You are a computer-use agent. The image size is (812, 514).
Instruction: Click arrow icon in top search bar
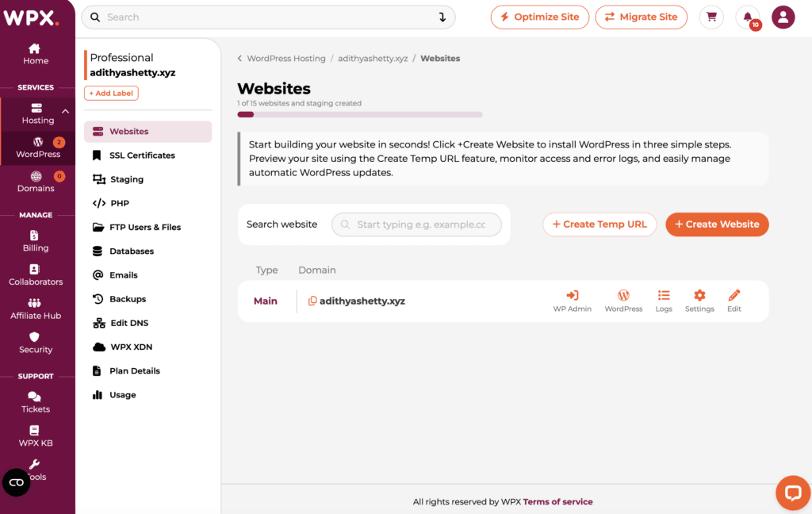point(442,17)
